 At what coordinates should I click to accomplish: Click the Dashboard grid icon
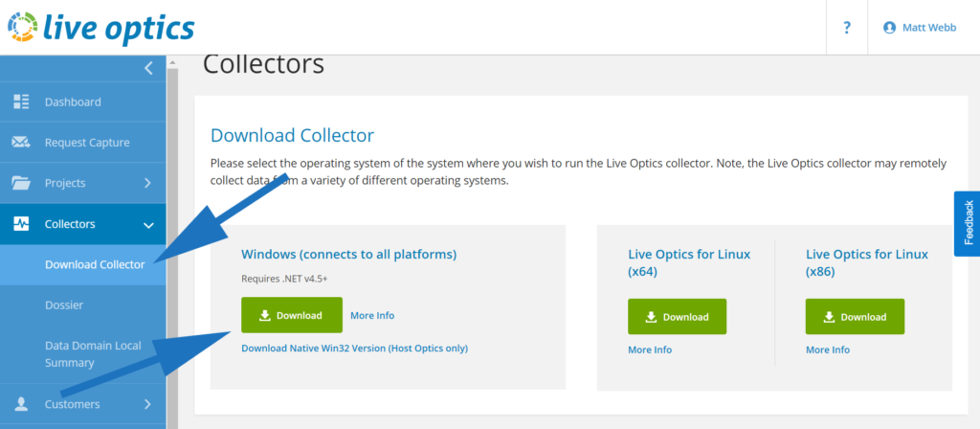[21, 102]
